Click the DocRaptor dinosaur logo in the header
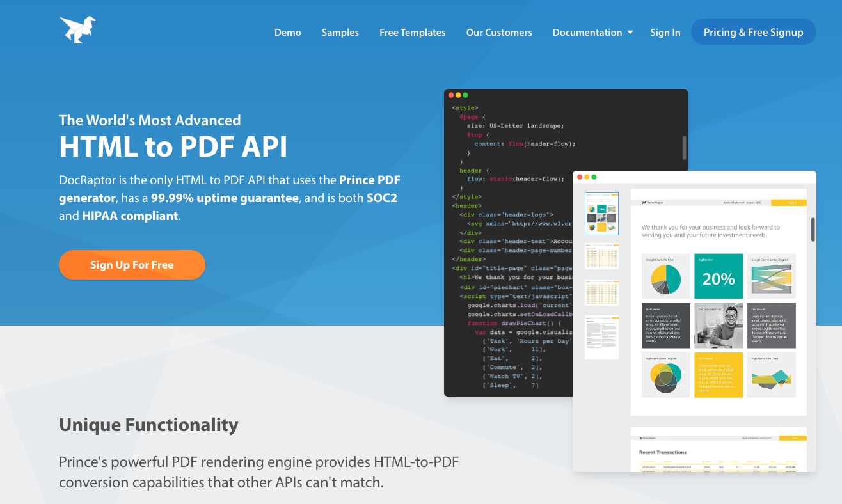 tap(77, 29)
